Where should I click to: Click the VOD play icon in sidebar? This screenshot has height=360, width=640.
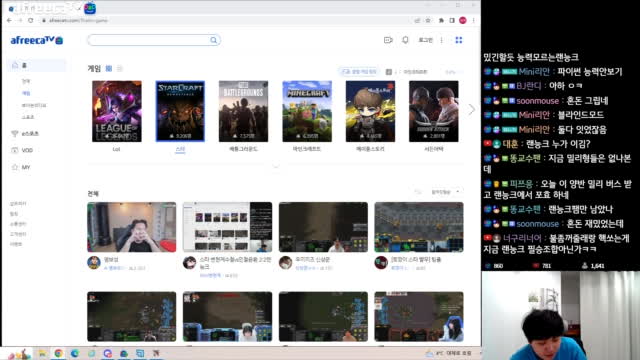(x=15, y=150)
